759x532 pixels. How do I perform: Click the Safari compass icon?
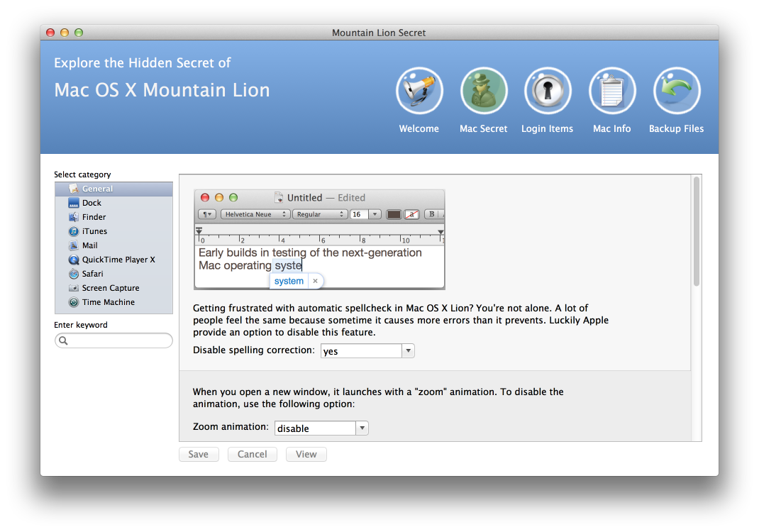pyautogui.click(x=74, y=274)
